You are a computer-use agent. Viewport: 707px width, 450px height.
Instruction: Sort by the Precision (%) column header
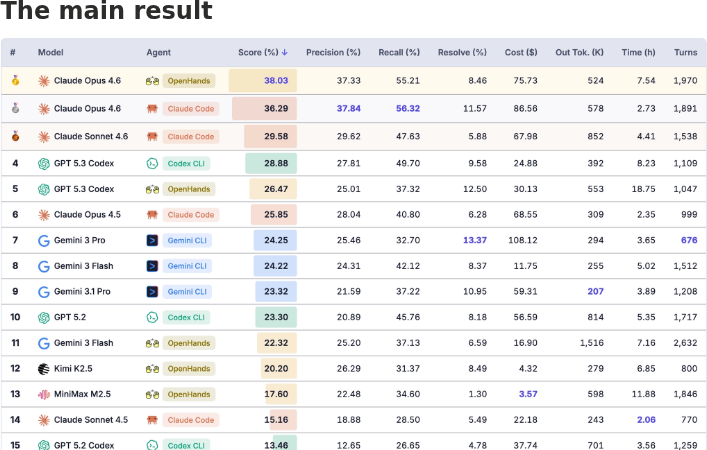333,52
